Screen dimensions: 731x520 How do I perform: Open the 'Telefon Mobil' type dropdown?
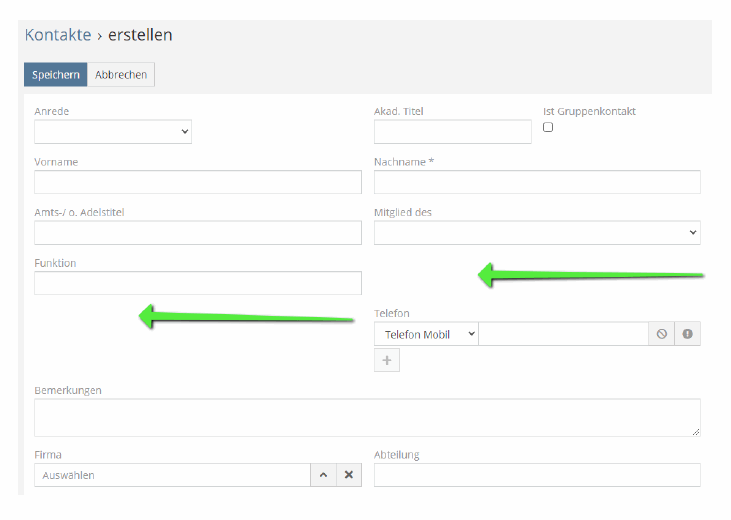pos(426,334)
